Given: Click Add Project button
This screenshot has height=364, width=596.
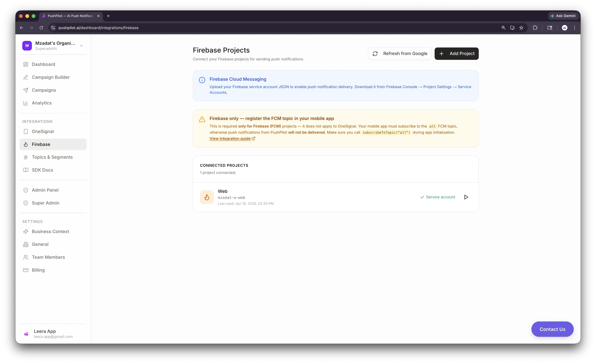Looking at the screenshot, I should [456, 54].
